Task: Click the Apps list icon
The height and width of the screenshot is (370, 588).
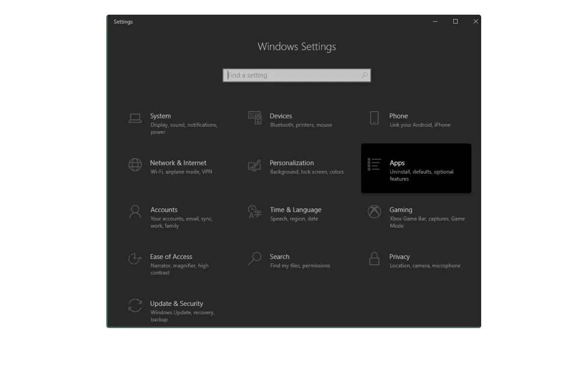Action: click(374, 164)
